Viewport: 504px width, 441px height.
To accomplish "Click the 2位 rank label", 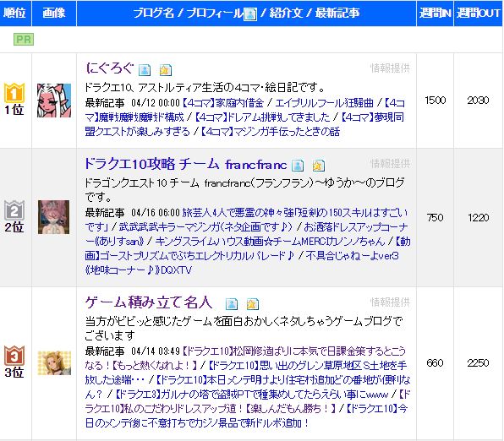I will point(14,227).
